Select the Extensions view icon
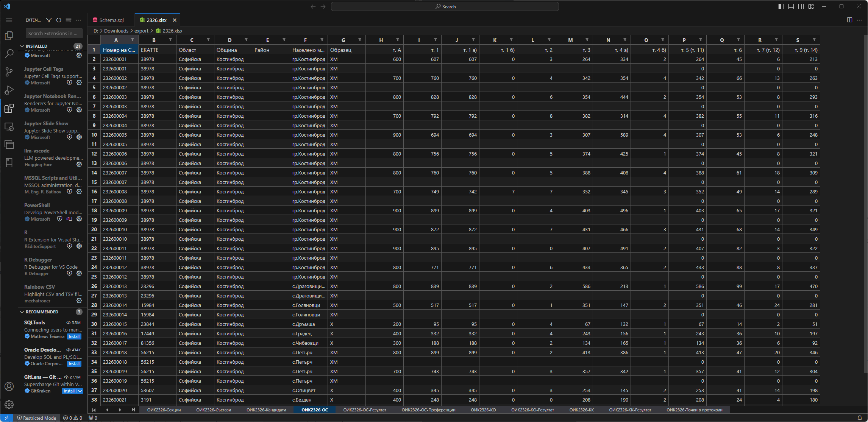868x422 pixels. (9, 108)
